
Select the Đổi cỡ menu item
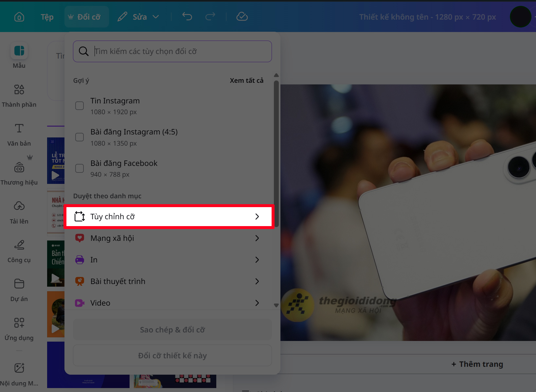point(86,16)
